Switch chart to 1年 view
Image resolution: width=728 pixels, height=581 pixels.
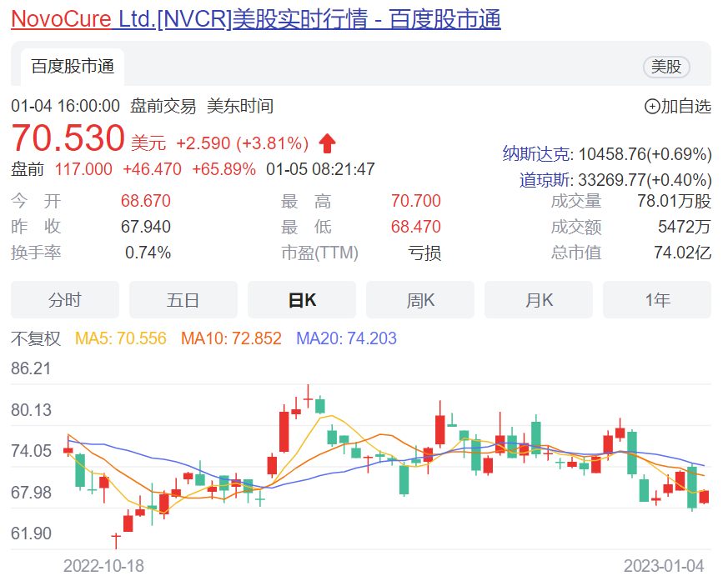tap(657, 300)
